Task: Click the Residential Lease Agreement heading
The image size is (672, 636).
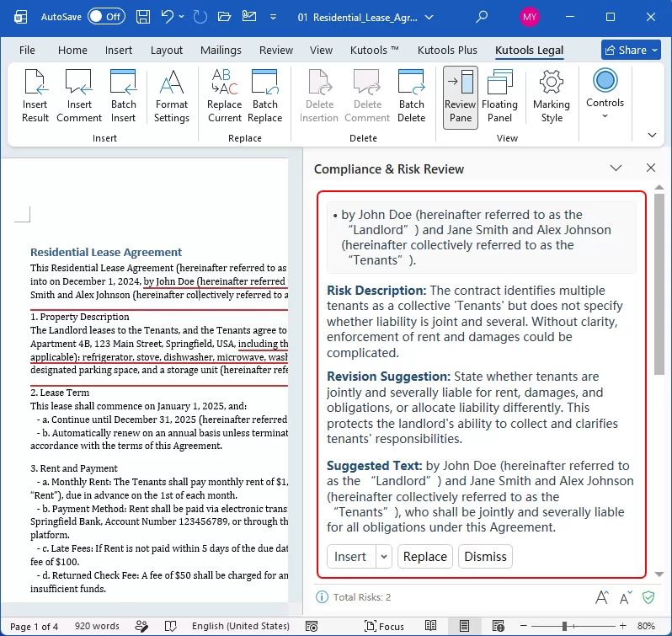Action: pyautogui.click(x=106, y=252)
